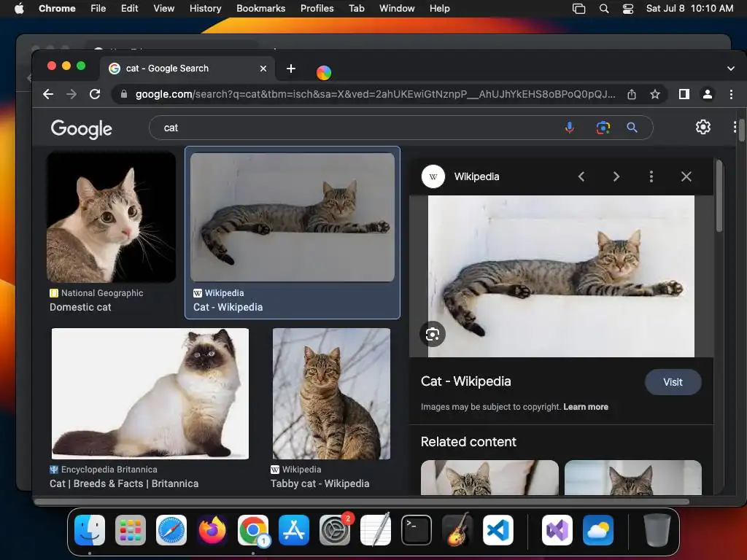
Task: Reload the page with the refresh icon
Action: pos(95,94)
